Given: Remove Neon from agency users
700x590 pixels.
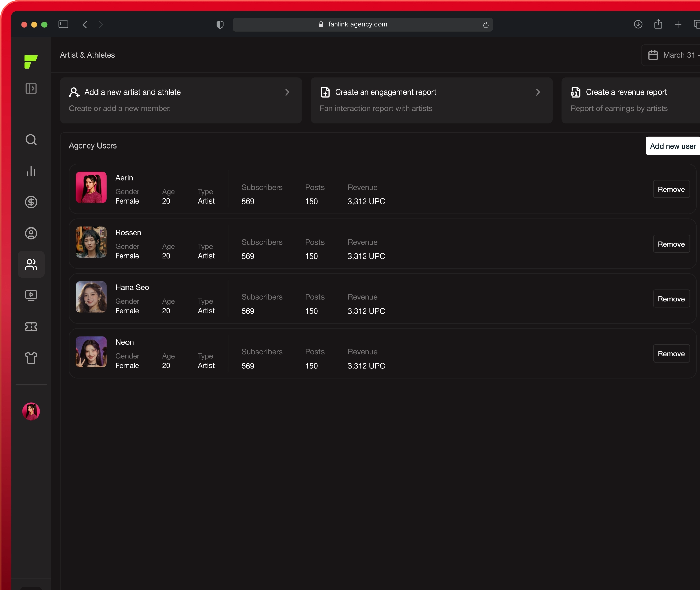Looking at the screenshot, I should (671, 353).
